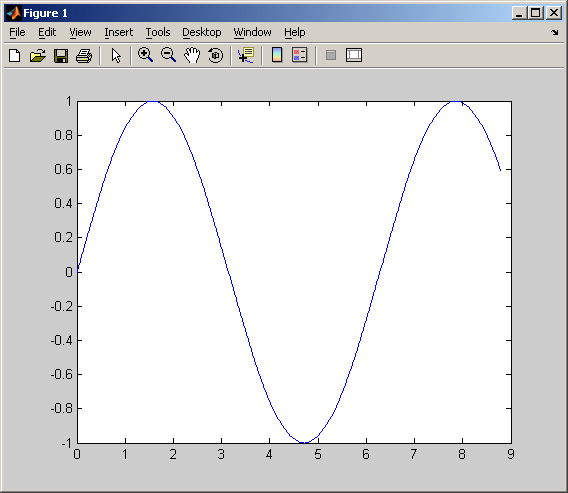
Task: Open the File menu
Action: point(17,32)
